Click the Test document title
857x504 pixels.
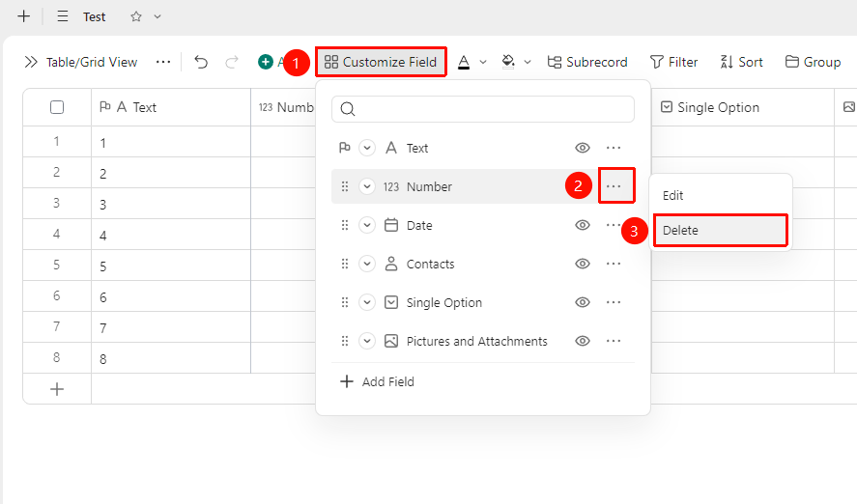coord(94,17)
